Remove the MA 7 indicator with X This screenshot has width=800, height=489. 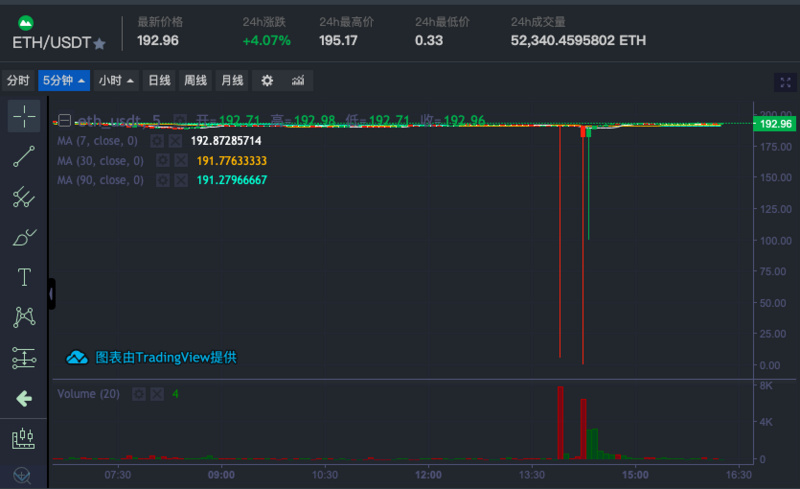175,141
